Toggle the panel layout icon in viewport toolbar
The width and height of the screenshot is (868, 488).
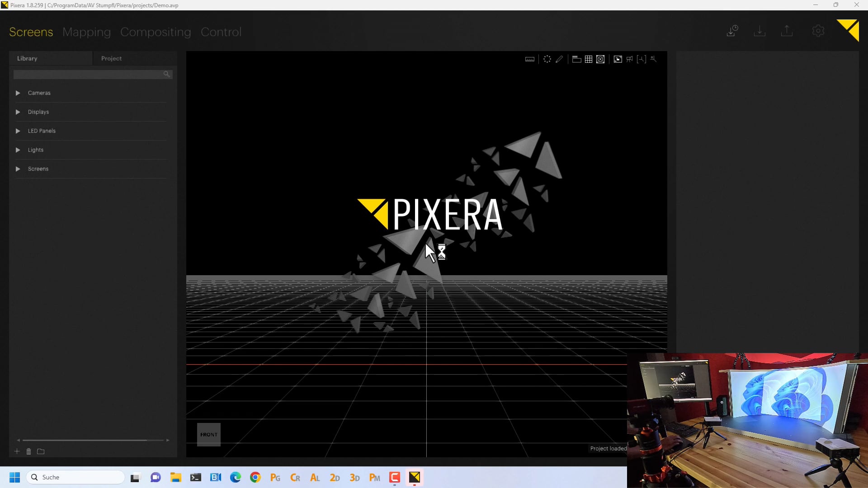coord(576,59)
